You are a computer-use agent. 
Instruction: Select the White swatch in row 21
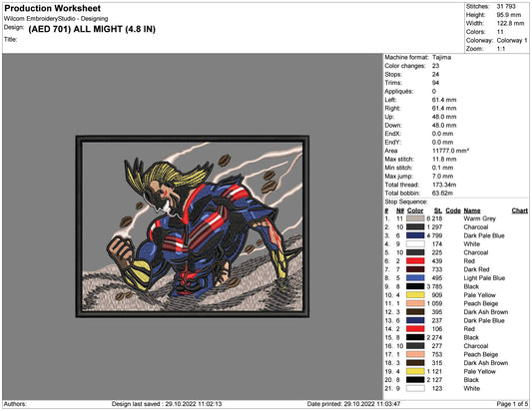(415, 389)
